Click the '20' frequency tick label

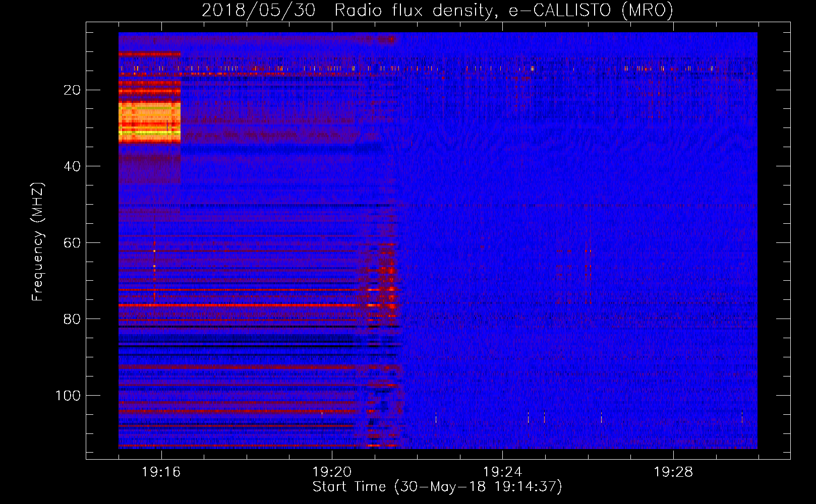click(x=73, y=90)
